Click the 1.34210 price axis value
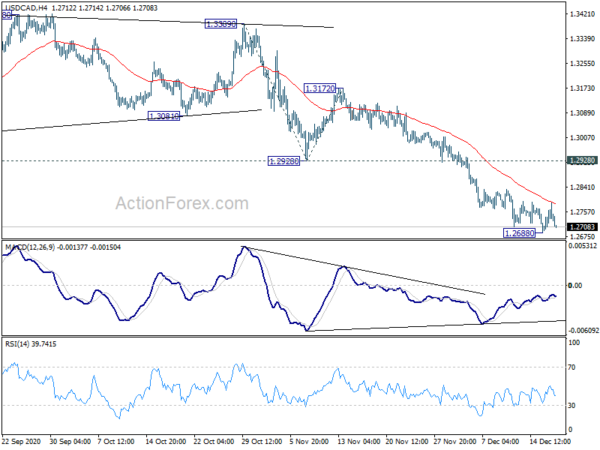Viewport: 600px width, 450px height. point(582,14)
